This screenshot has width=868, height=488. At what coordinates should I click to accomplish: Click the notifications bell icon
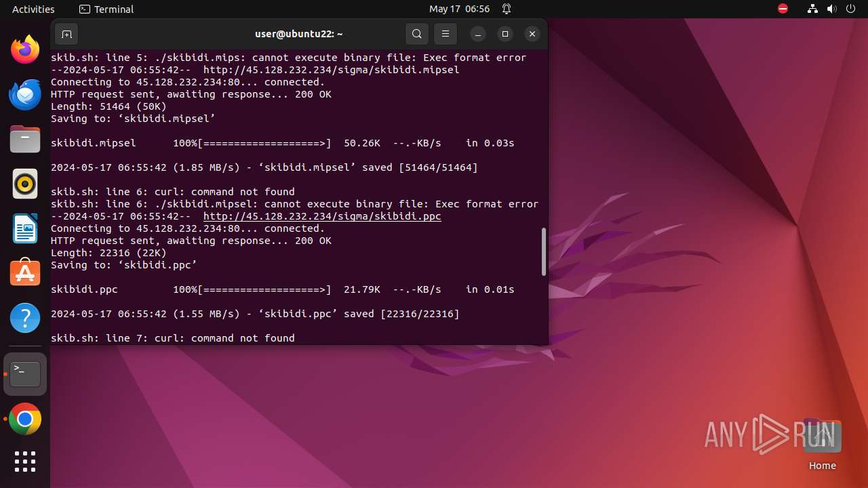(507, 9)
